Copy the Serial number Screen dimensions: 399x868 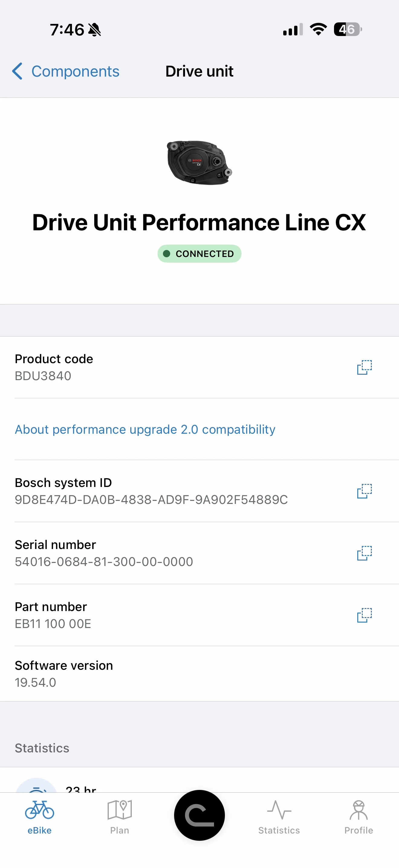(x=364, y=553)
